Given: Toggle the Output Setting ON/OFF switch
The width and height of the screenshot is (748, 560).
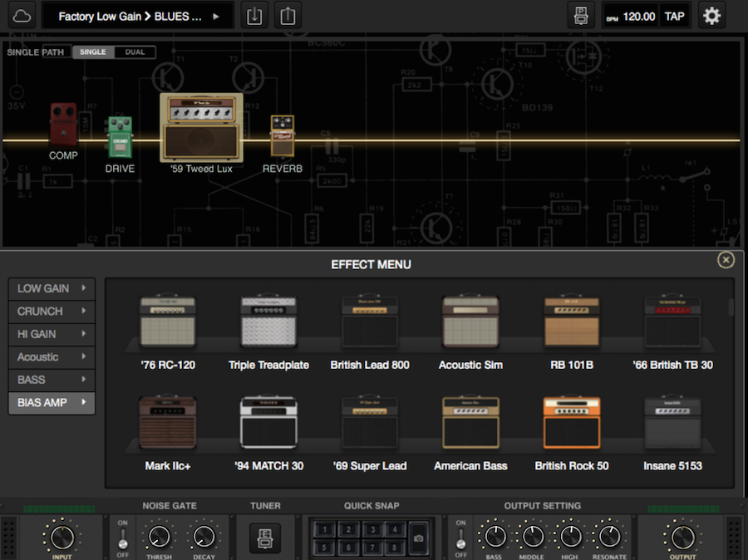Looking at the screenshot, I should 460,538.
